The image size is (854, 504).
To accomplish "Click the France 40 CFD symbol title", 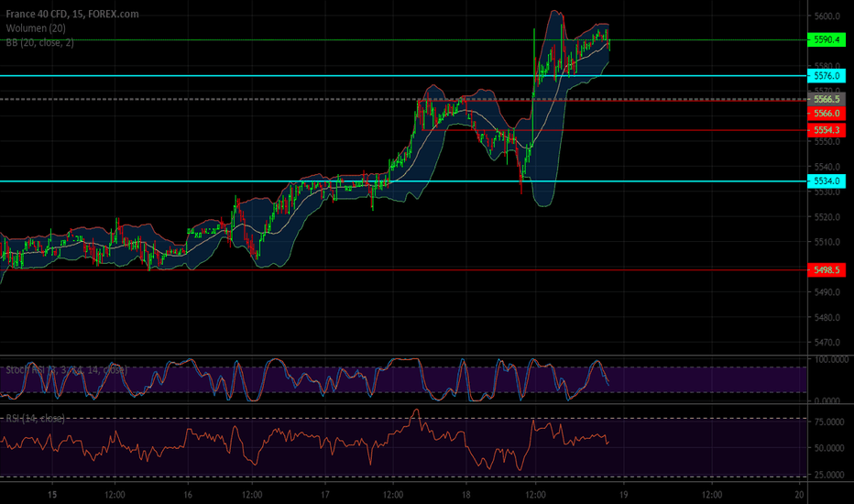I will pyautogui.click(x=71, y=14).
